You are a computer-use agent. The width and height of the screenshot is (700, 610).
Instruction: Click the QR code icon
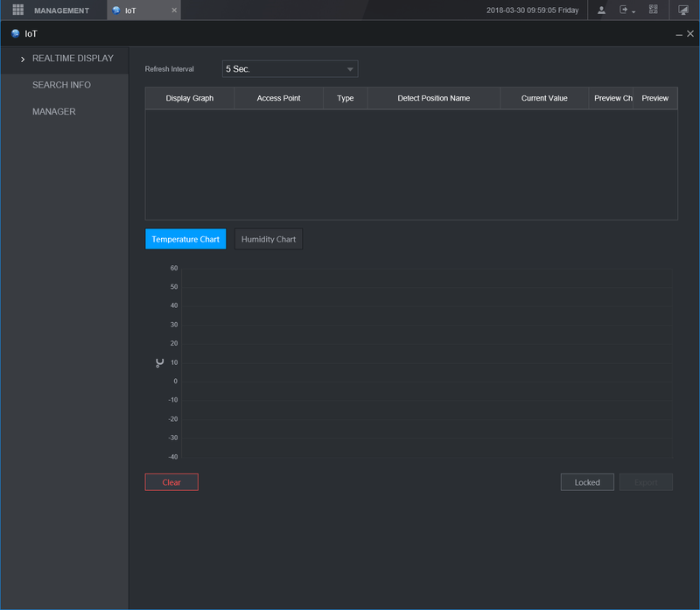(x=653, y=10)
